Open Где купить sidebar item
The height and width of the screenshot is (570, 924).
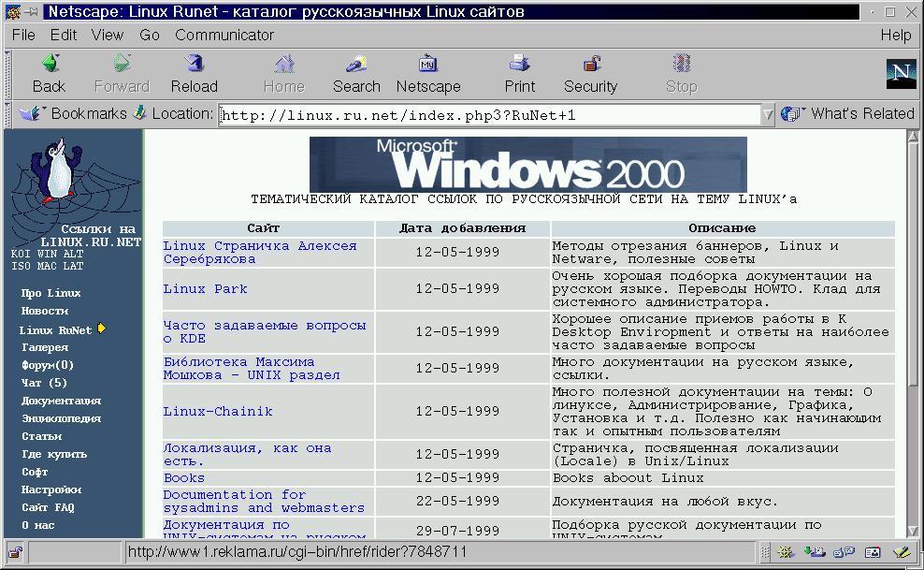(54, 454)
